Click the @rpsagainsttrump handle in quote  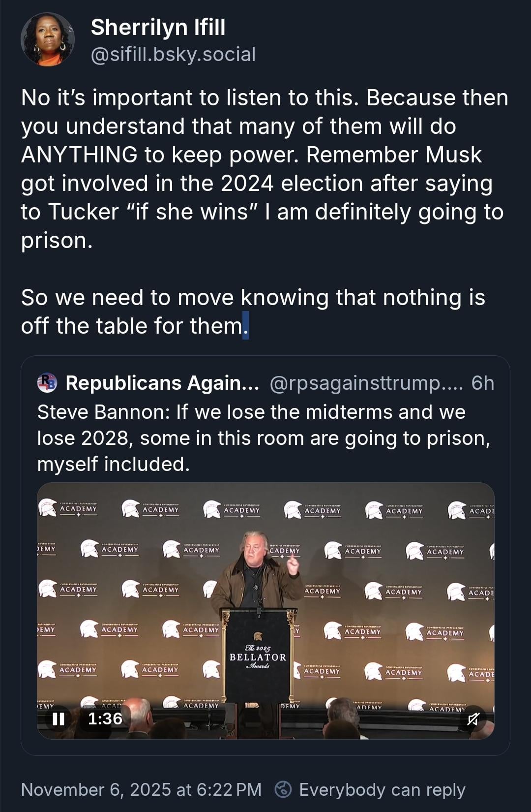366,383
